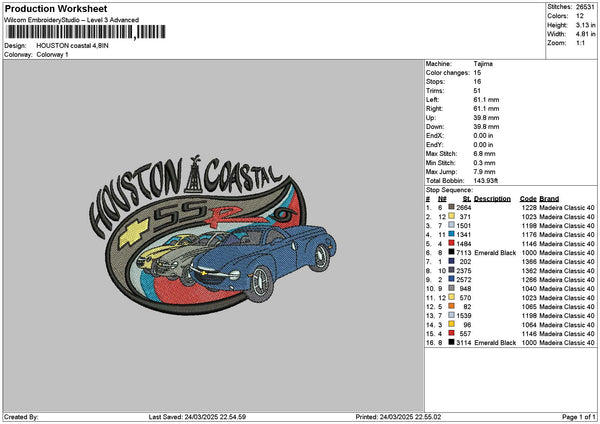Select thread code 1228 in stop row 1

click(529, 208)
